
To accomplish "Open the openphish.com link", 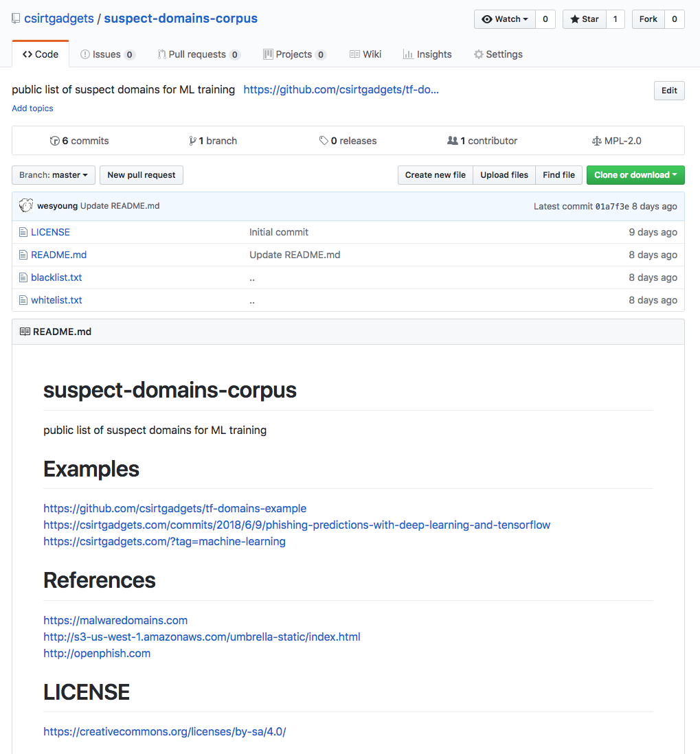I will pos(97,654).
